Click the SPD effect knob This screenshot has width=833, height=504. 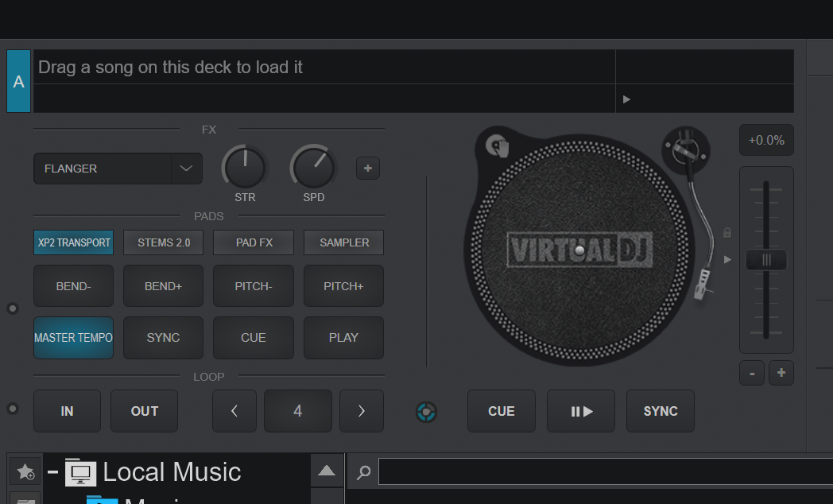tap(313, 167)
